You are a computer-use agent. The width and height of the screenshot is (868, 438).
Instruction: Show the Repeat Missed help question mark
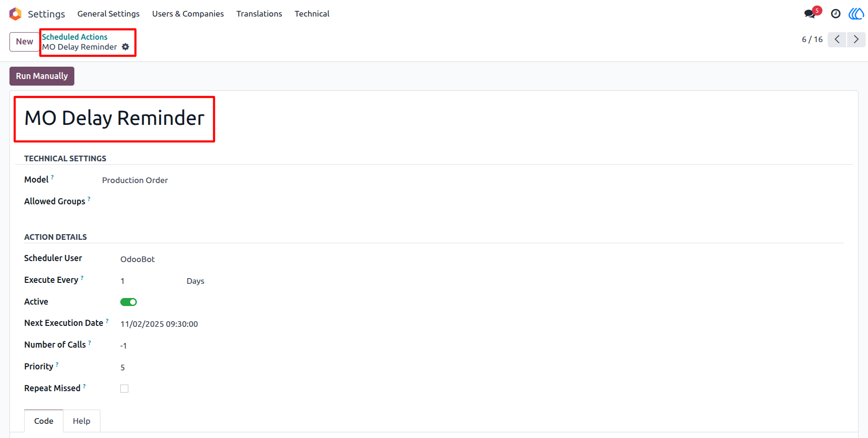[84, 386]
